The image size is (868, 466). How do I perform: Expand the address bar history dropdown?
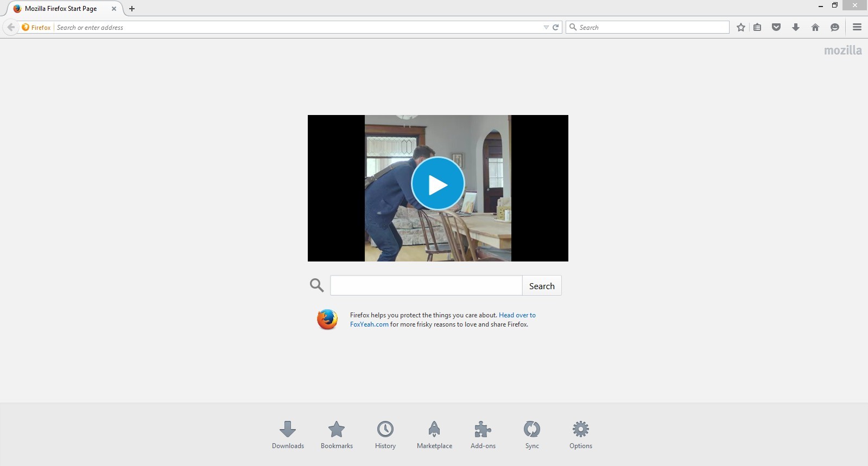click(546, 27)
